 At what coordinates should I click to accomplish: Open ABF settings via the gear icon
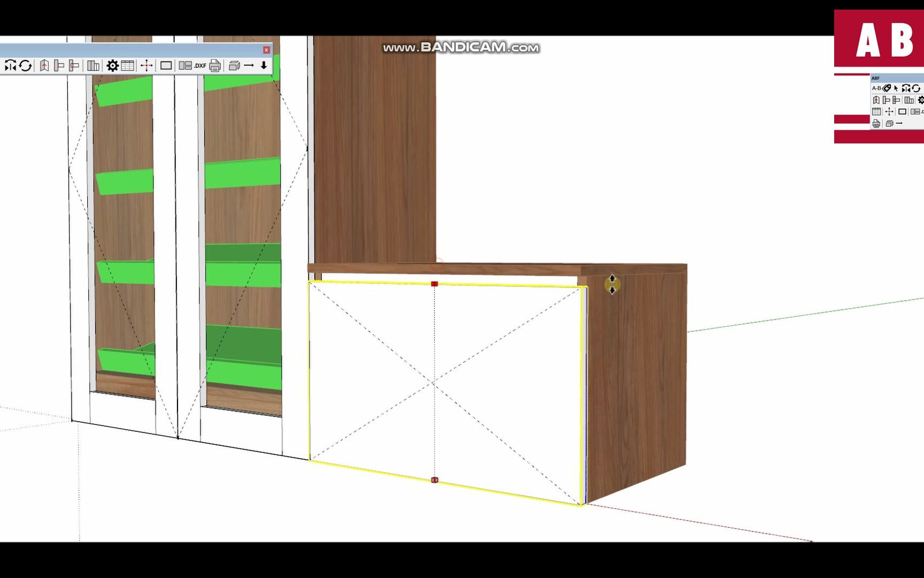(113, 66)
